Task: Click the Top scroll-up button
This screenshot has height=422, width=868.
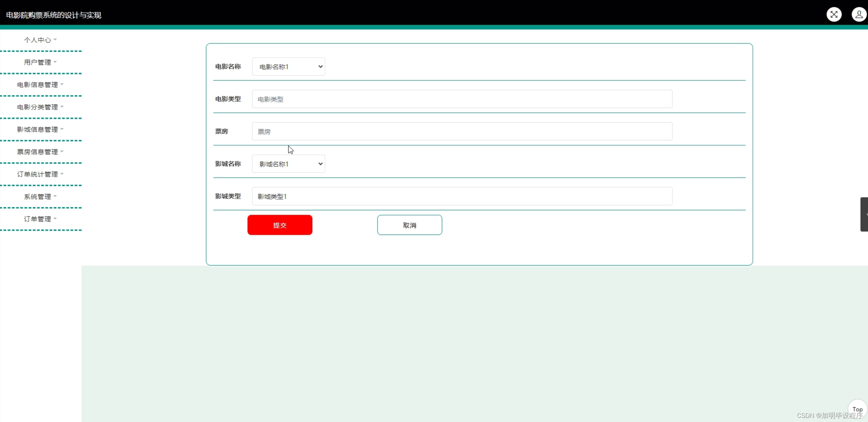Action: [x=857, y=409]
